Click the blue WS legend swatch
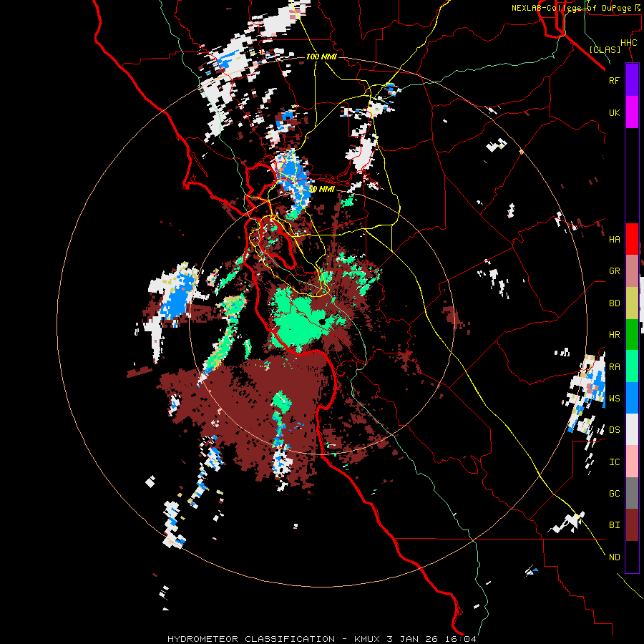The image size is (644, 644). point(632,398)
